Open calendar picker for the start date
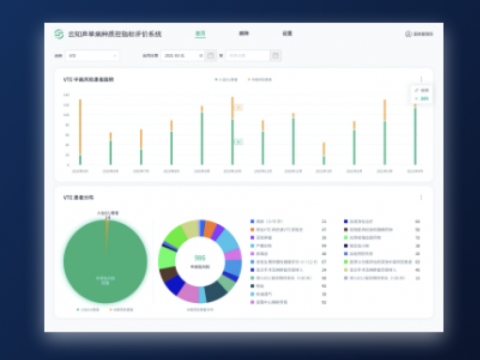This screenshot has height=360, width=480. click(210, 56)
